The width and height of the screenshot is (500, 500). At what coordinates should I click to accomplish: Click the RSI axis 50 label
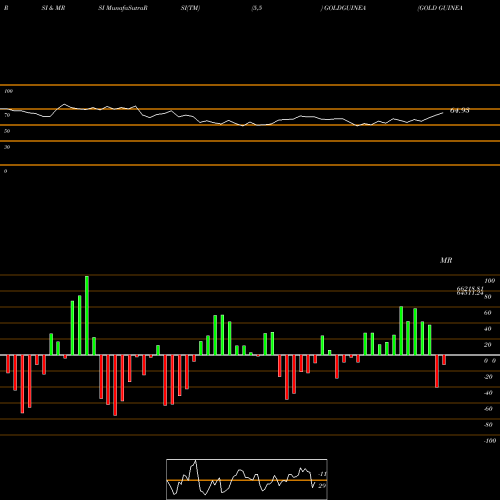click(7, 131)
